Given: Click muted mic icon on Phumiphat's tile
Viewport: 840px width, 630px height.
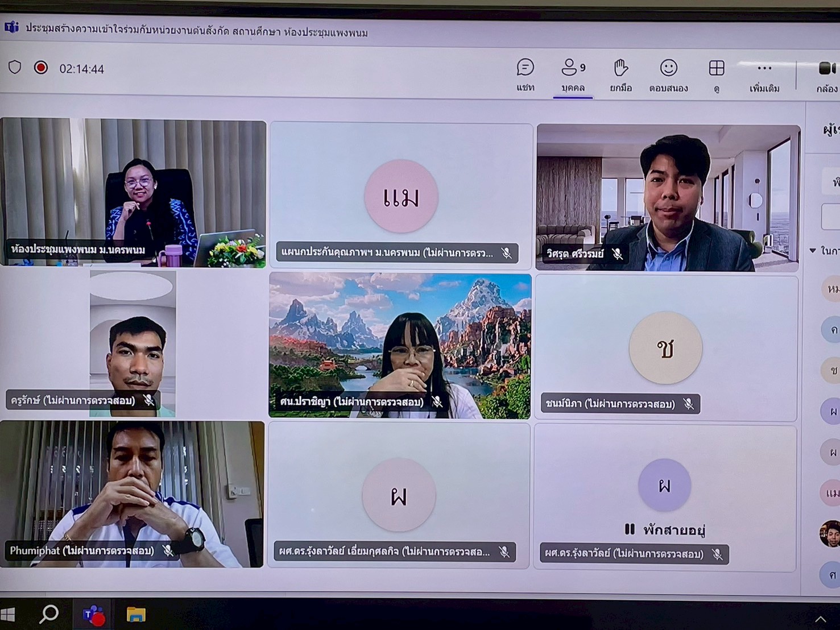Looking at the screenshot, I should pos(168,550).
